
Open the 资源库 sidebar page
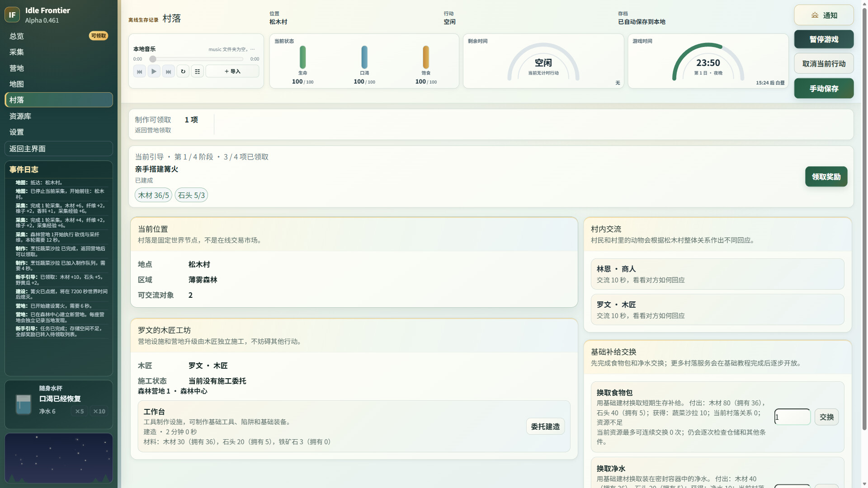point(59,116)
